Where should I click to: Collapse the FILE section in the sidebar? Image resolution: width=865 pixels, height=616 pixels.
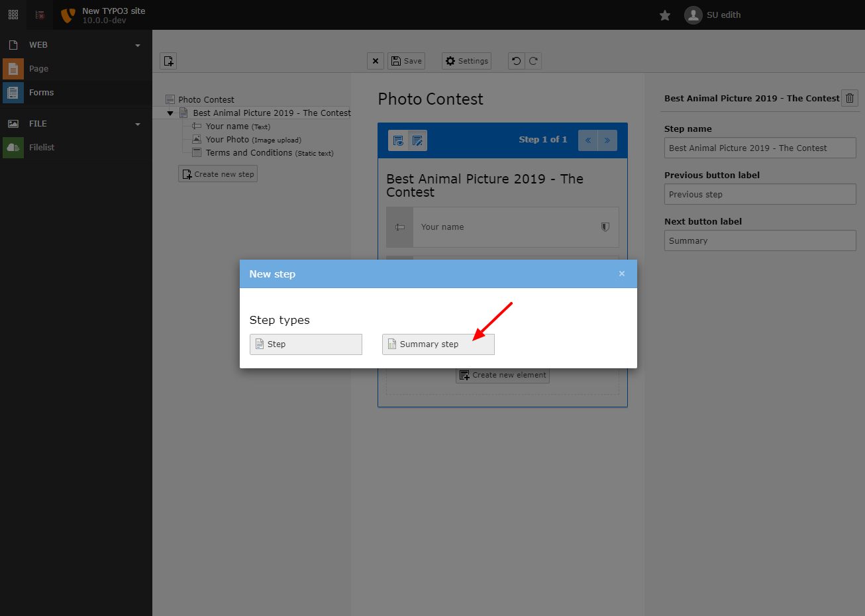[x=137, y=123]
